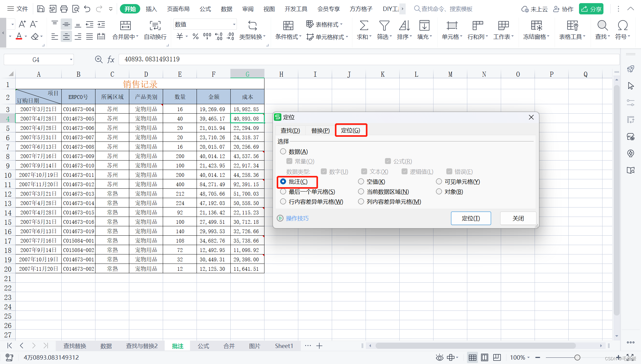Click the AutoSum (求和) sigma icon
The image size is (641, 364).
364,26
